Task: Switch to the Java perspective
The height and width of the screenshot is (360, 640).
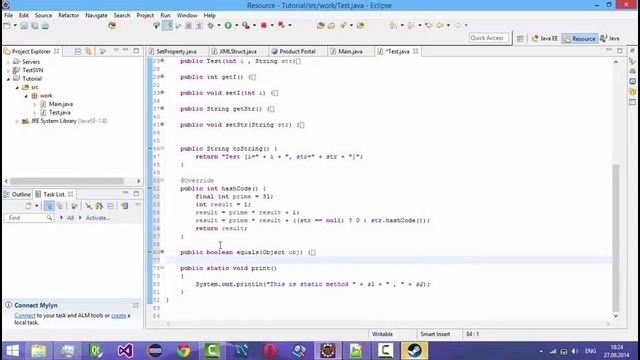Action: pyautogui.click(x=610, y=38)
